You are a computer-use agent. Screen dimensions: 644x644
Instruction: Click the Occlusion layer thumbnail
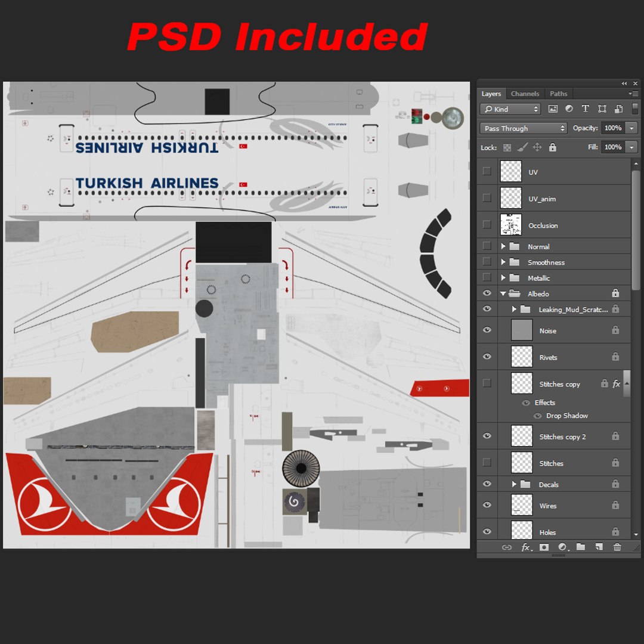point(511,225)
